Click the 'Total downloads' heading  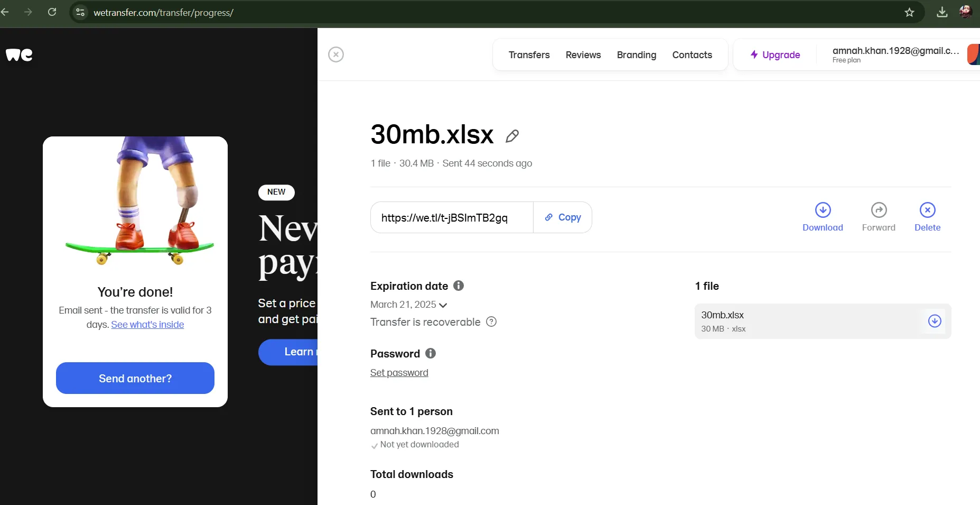click(x=412, y=474)
